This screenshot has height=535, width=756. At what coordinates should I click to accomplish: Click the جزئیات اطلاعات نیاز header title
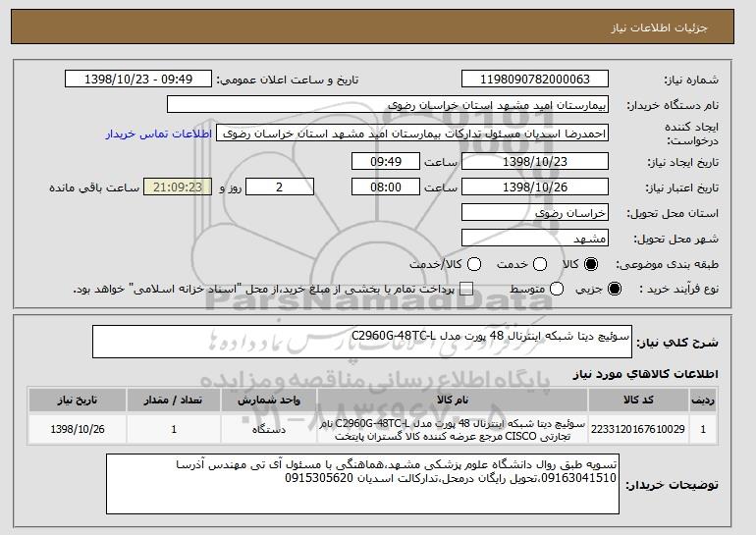pyautogui.click(x=659, y=27)
